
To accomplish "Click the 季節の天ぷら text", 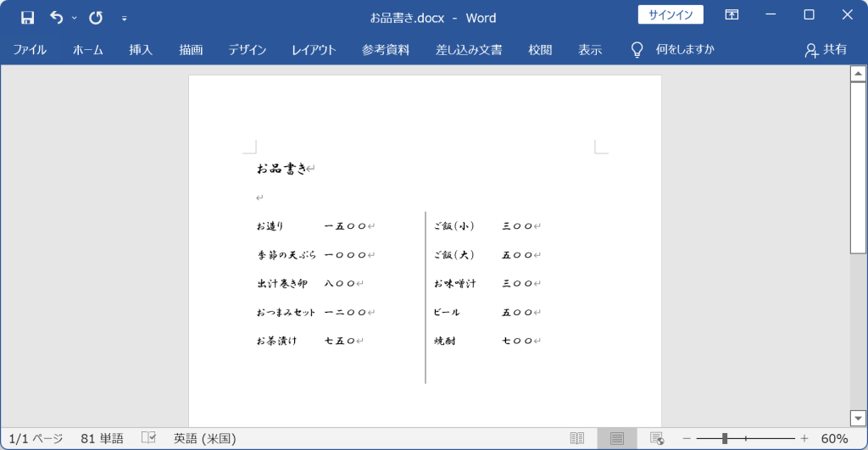I will (287, 254).
